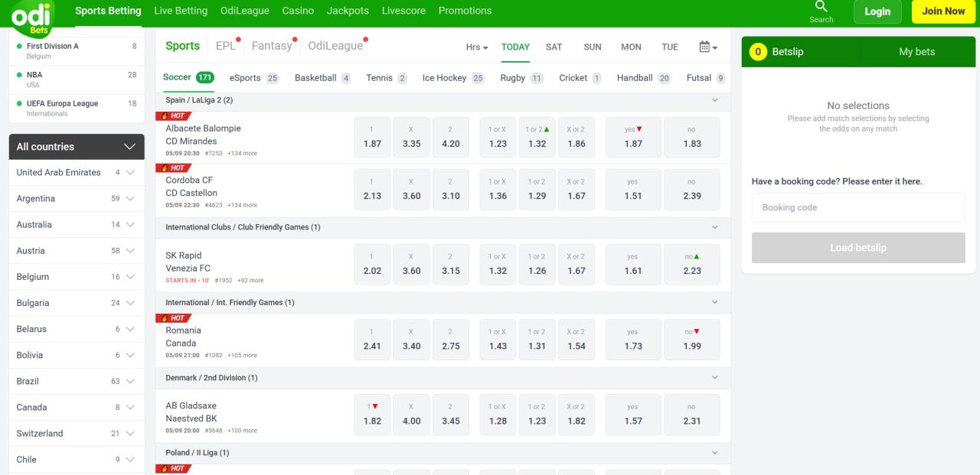Click the Load betslip button
This screenshot has width=980, height=475.
click(x=858, y=248)
